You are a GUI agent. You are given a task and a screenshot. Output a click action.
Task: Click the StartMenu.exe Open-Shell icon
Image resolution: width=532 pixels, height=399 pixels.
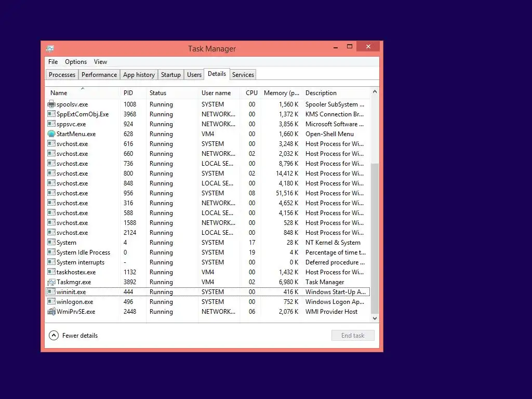pos(51,134)
